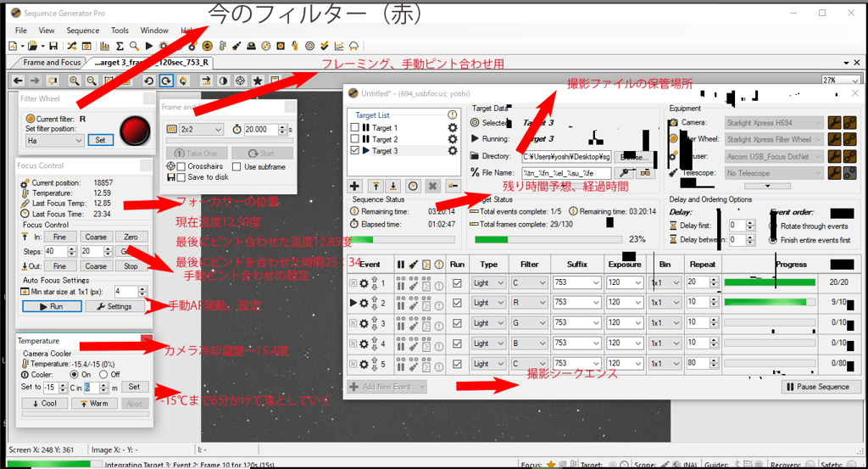Click the Warm button in Temperature panel
Image resolution: width=868 pixels, height=469 pixels.
coord(94,404)
